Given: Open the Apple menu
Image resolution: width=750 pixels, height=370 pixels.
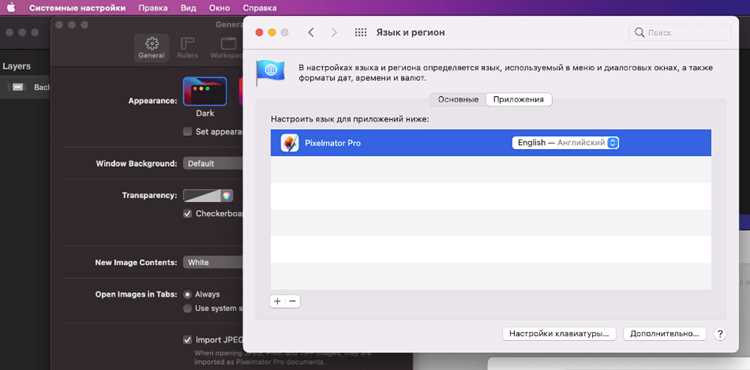Looking at the screenshot, I should click(11, 8).
